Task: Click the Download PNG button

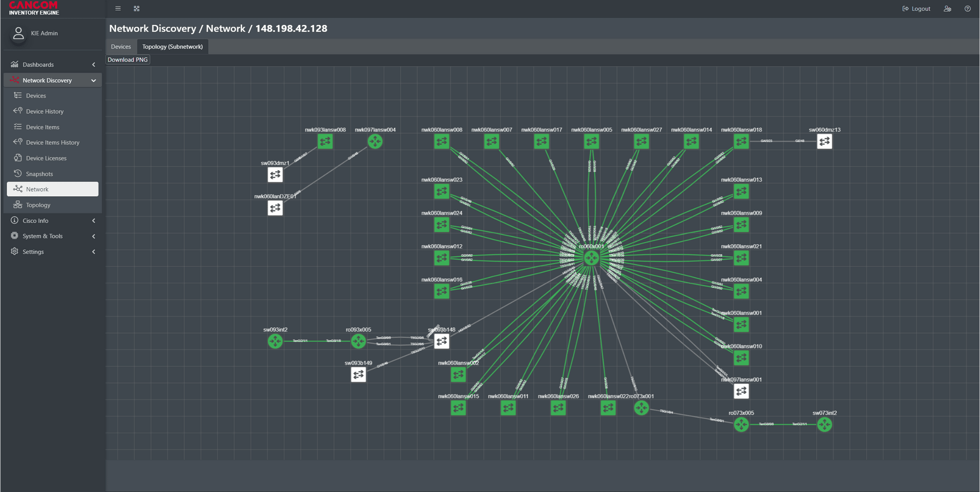Action: pyautogui.click(x=127, y=59)
